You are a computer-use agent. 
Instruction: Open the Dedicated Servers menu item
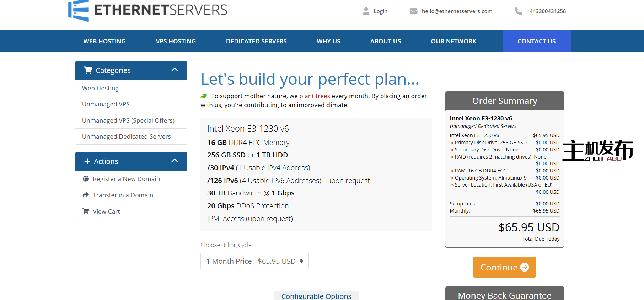pos(256,41)
